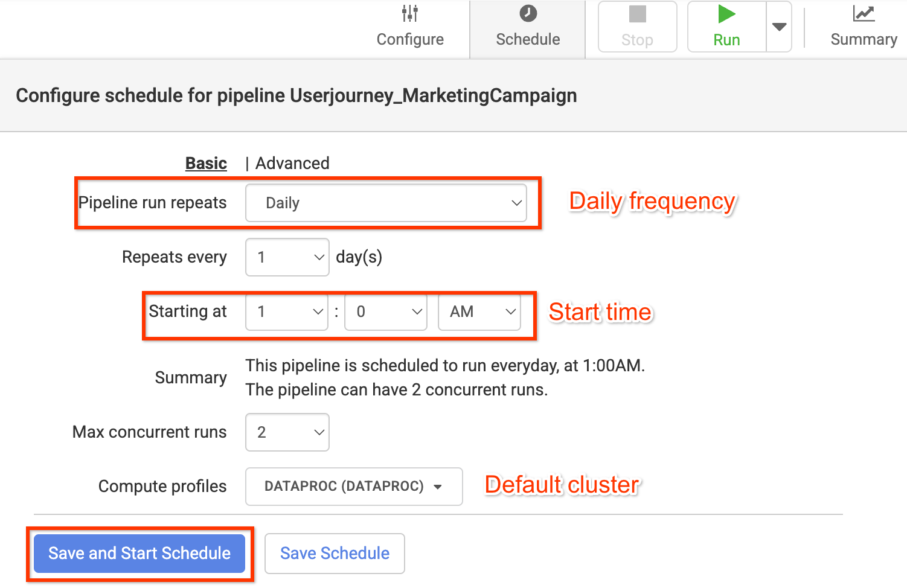The image size is (907, 588).
Task: Click Save and Start Schedule
Action: 139,553
